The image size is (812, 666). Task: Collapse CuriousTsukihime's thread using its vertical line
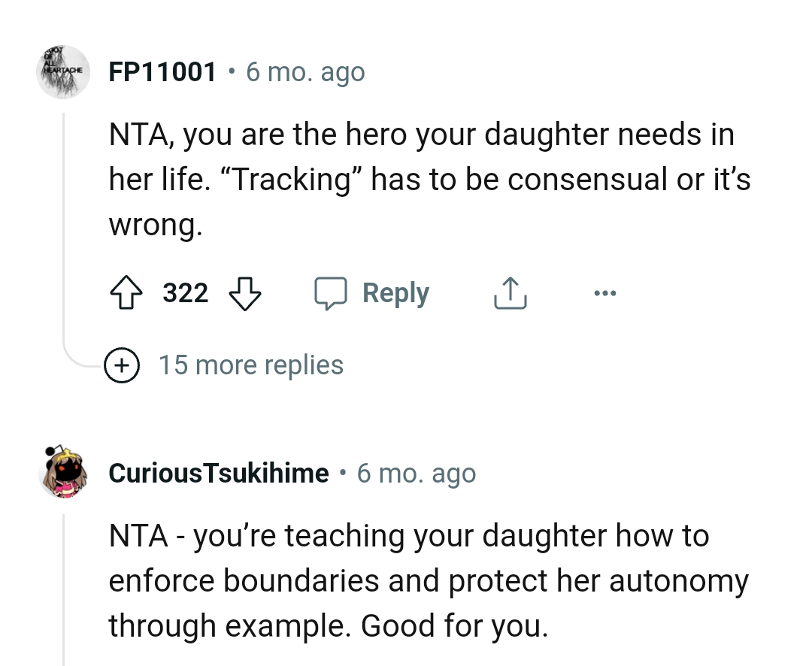pyautogui.click(x=64, y=586)
